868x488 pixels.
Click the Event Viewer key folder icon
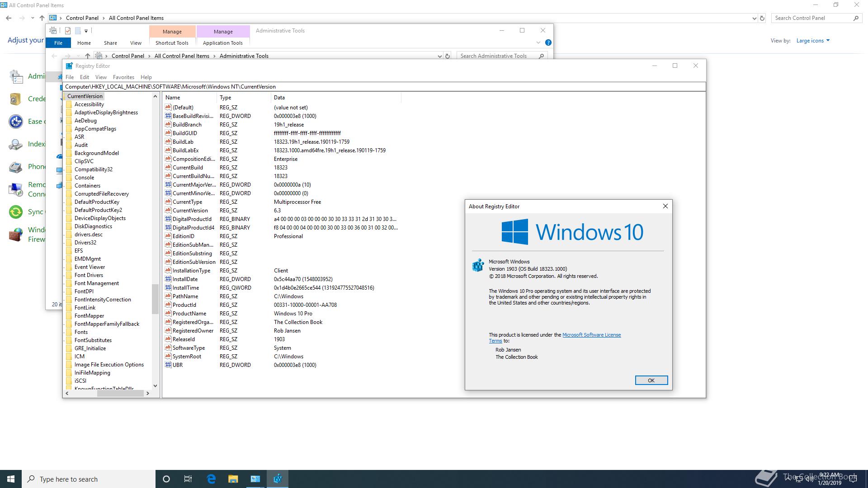point(69,267)
